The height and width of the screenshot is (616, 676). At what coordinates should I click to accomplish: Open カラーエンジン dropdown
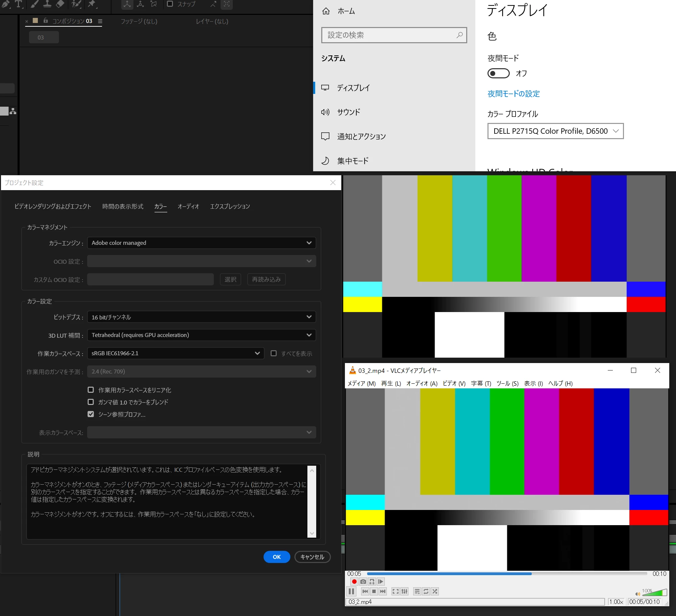tap(201, 243)
